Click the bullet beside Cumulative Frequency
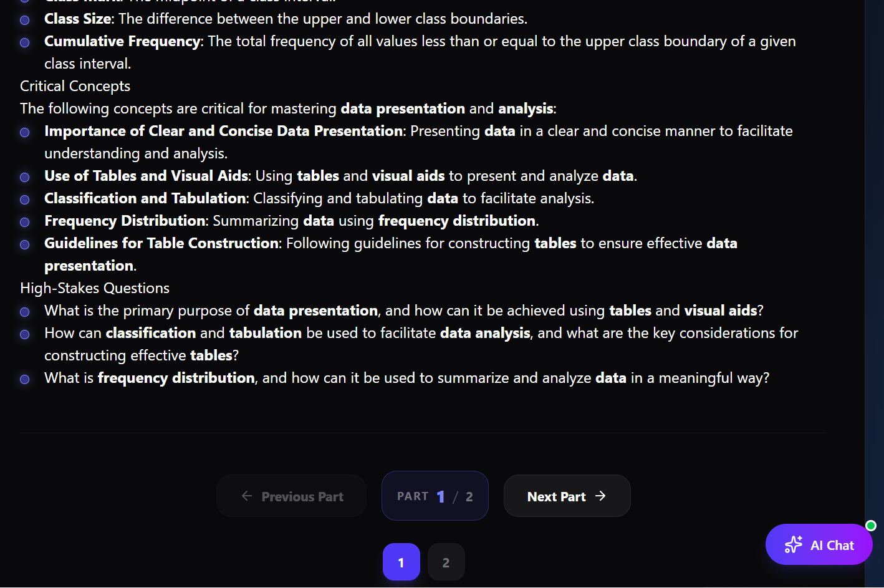 (25, 42)
